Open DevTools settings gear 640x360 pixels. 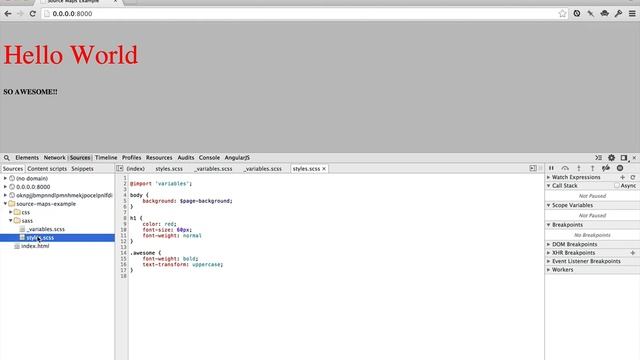click(611, 158)
